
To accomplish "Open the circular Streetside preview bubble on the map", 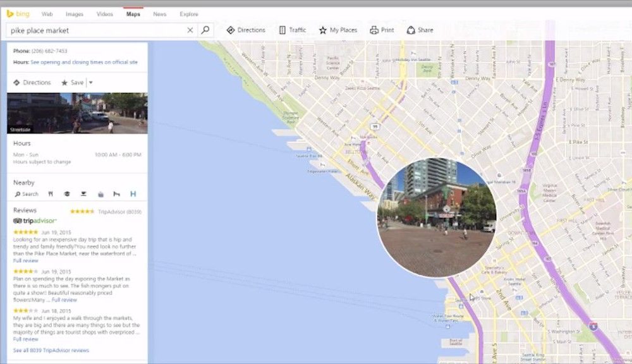I will pos(437,217).
